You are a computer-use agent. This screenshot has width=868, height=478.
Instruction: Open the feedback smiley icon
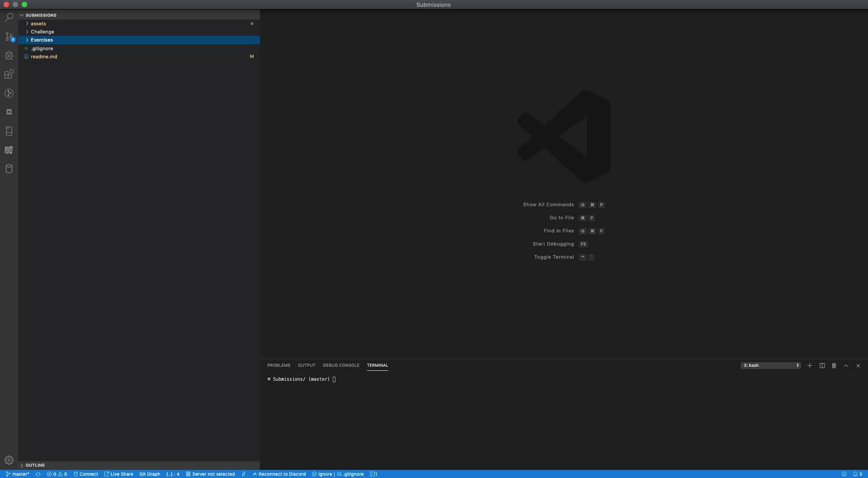coord(844,474)
